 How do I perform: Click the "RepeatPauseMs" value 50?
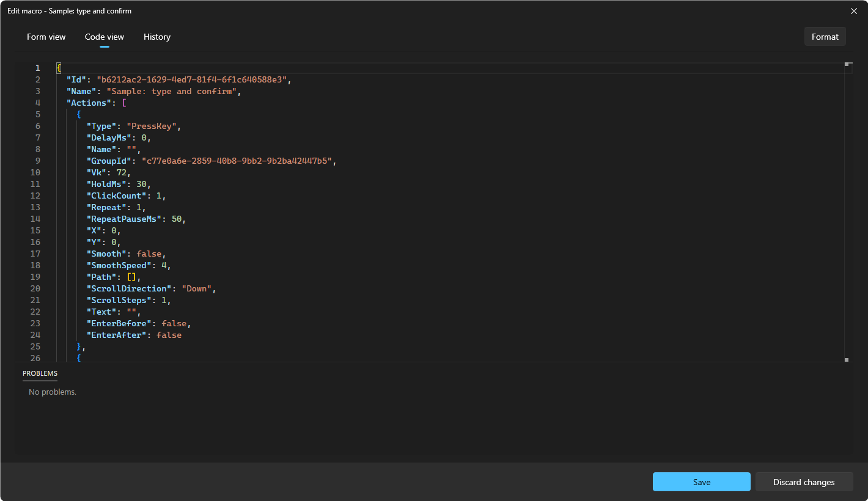pyautogui.click(x=177, y=219)
